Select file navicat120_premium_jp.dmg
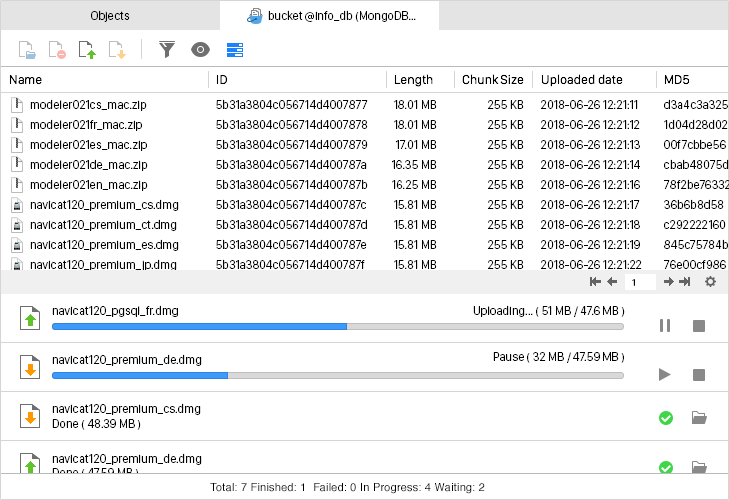 point(103,265)
